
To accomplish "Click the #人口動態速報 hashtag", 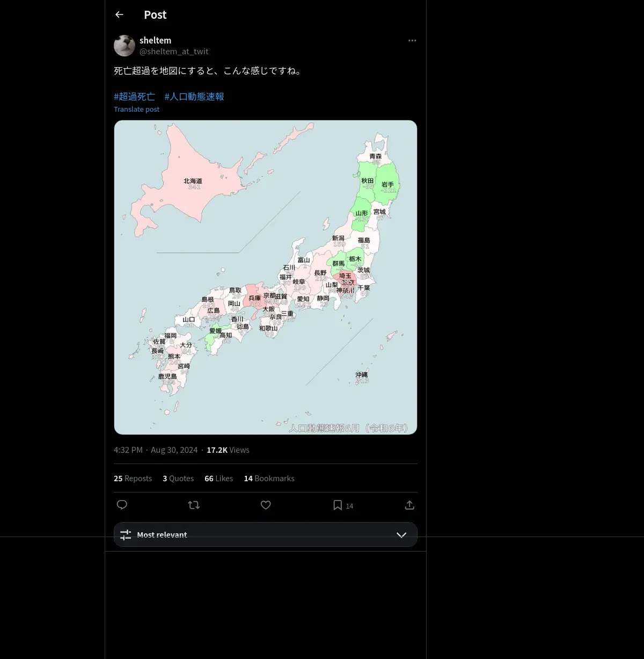I will 194,97.
